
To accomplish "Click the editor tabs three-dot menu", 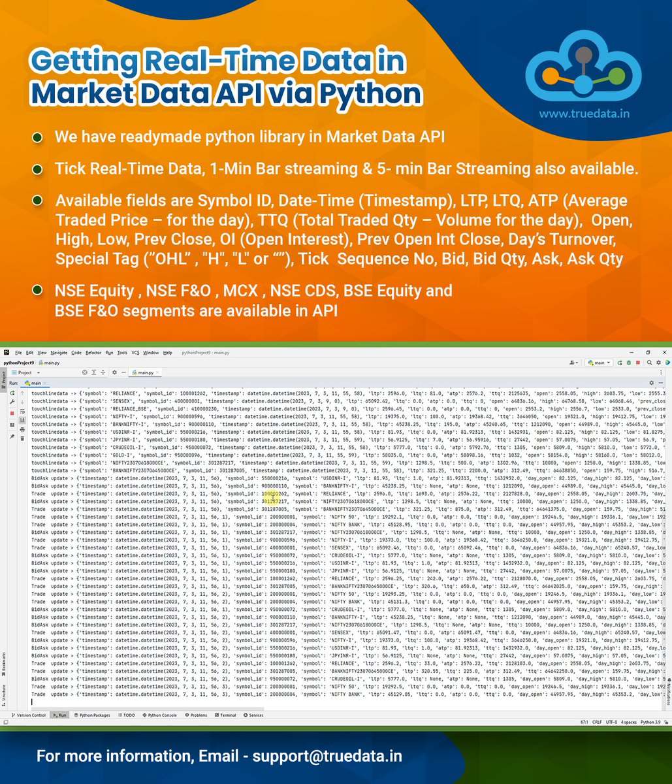I will [661, 372].
